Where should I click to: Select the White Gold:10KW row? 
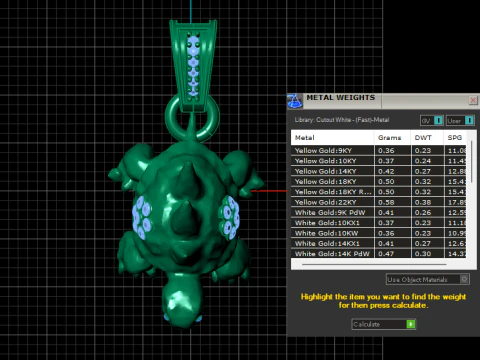coord(379,233)
